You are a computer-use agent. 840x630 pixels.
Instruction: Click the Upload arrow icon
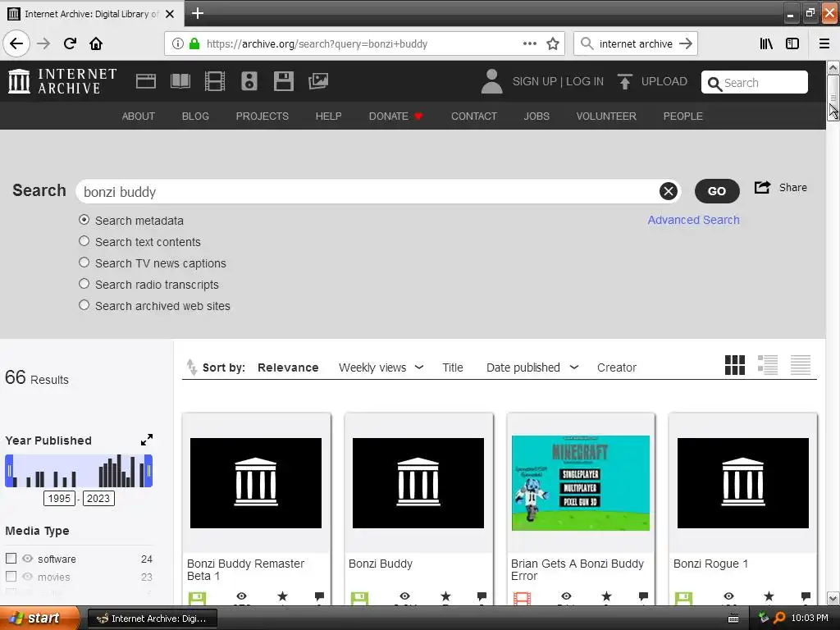pyautogui.click(x=624, y=81)
